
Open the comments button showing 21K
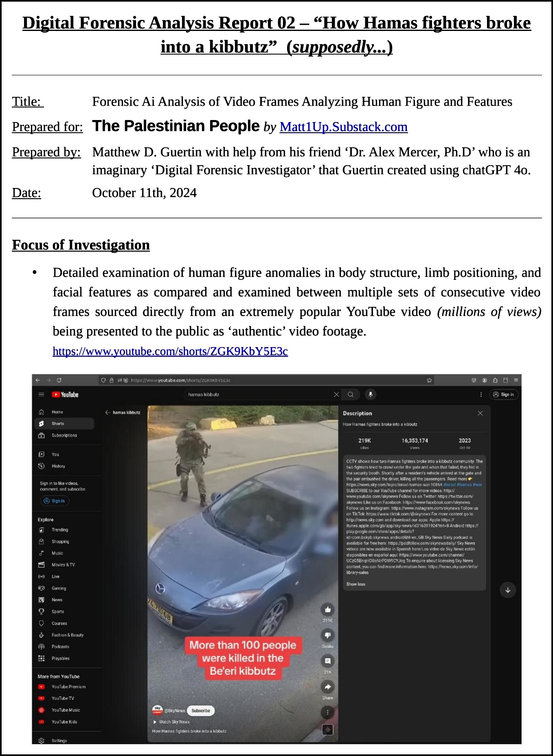pos(328,661)
